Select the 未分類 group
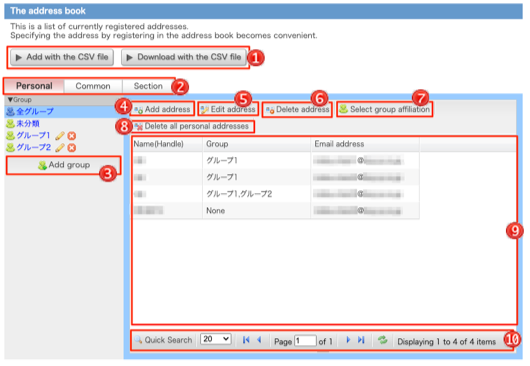Image resolution: width=530 pixels, height=366 pixels. [x=28, y=123]
